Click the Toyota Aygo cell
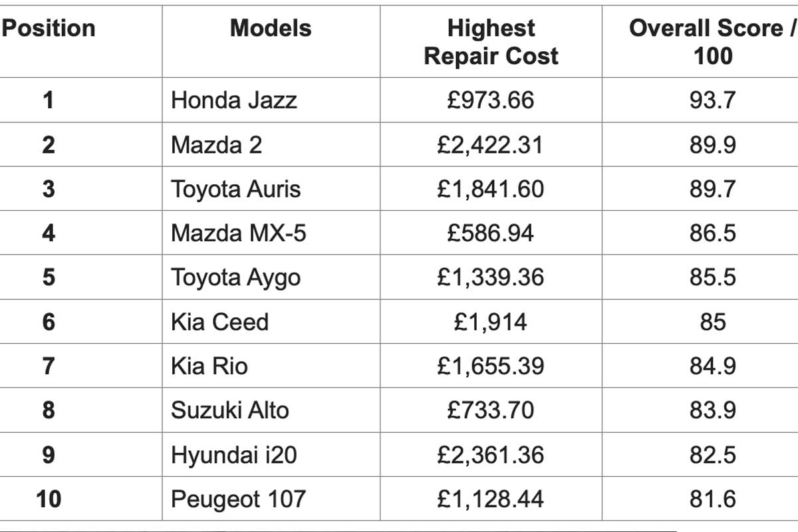The image size is (798, 532). (235, 278)
